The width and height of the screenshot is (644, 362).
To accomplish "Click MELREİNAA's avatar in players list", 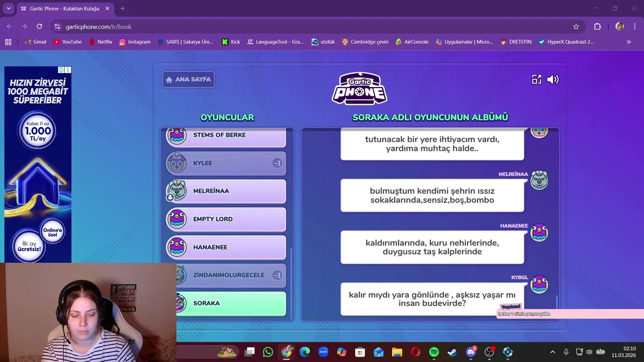I will point(177,191).
